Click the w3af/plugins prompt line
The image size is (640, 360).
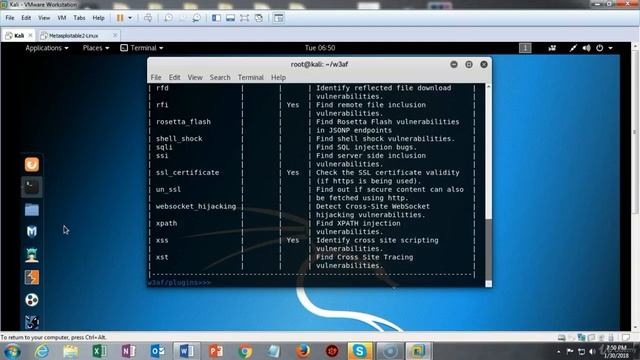click(180, 282)
